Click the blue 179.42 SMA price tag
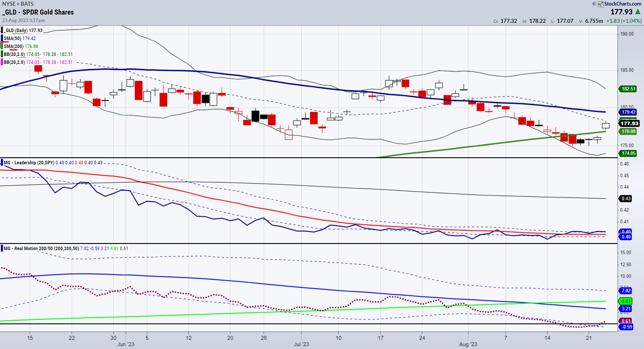644x349 pixels. click(x=628, y=112)
